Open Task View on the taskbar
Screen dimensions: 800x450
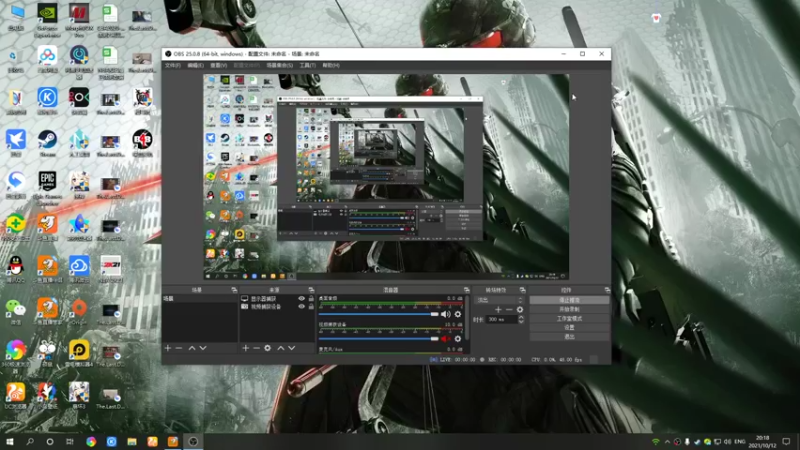click(70, 441)
